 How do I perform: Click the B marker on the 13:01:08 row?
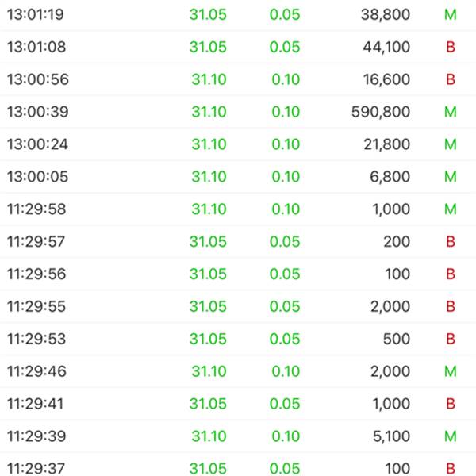pyautogui.click(x=451, y=47)
